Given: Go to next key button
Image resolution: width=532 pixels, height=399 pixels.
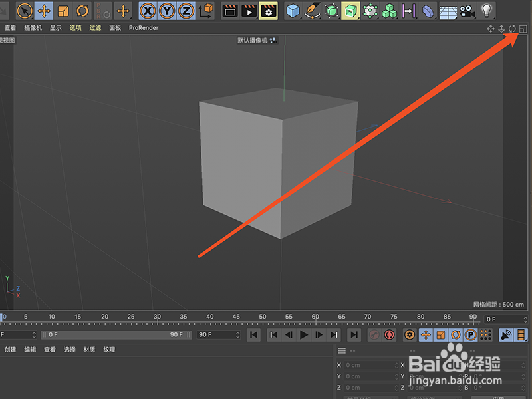Looking at the screenshot, I should [x=334, y=335].
